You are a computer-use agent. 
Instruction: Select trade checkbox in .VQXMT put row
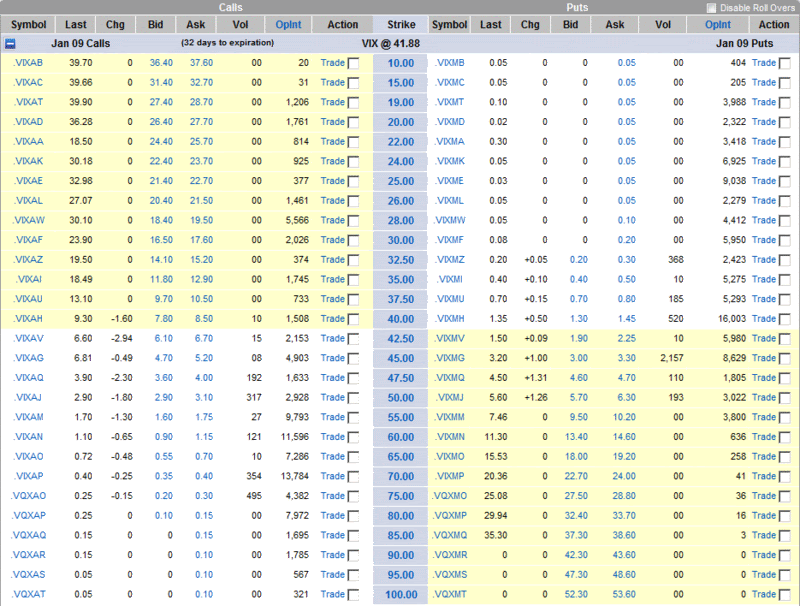coord(785,595)
